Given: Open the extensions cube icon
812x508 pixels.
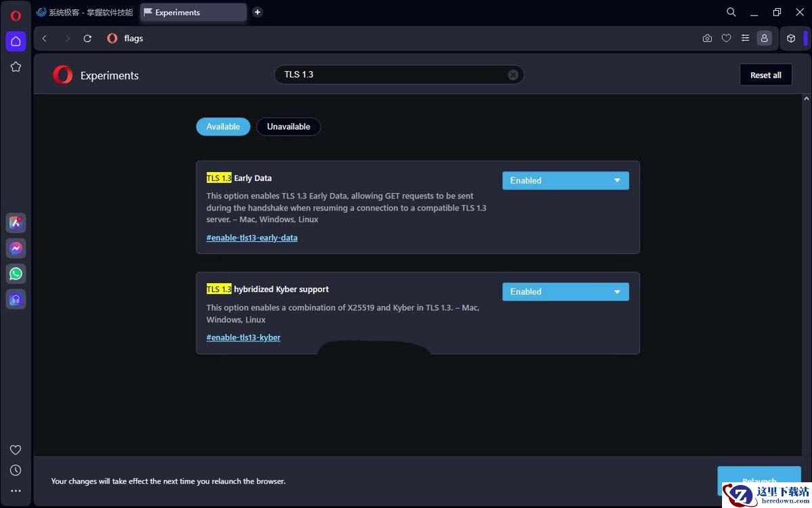Looking at the screenshot, I should (791, 39).
